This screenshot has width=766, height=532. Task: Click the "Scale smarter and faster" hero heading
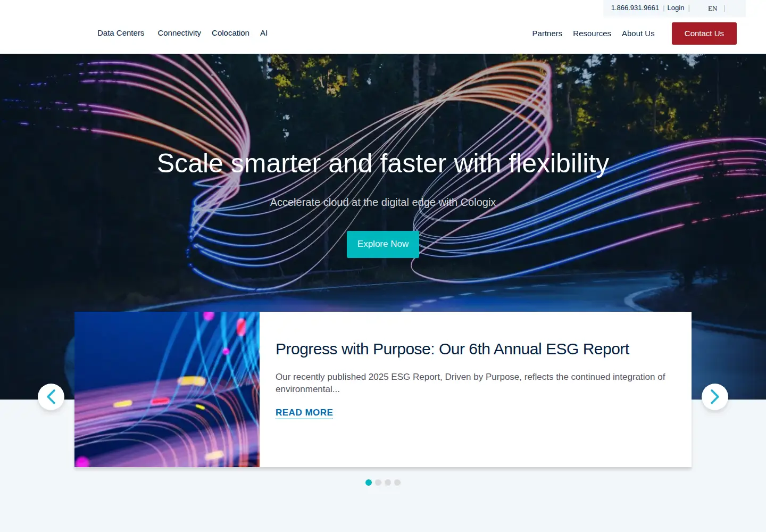coord(383,163)
